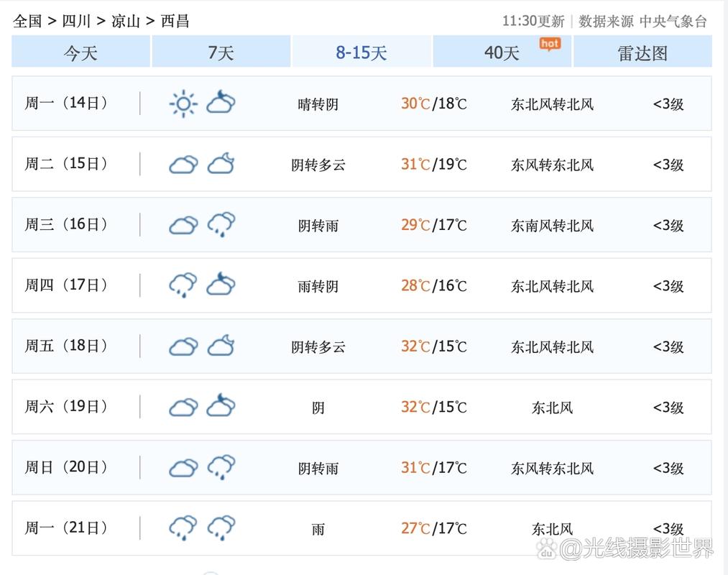Open the 四川 province page
Screen dimensions: 728x575
79,22
